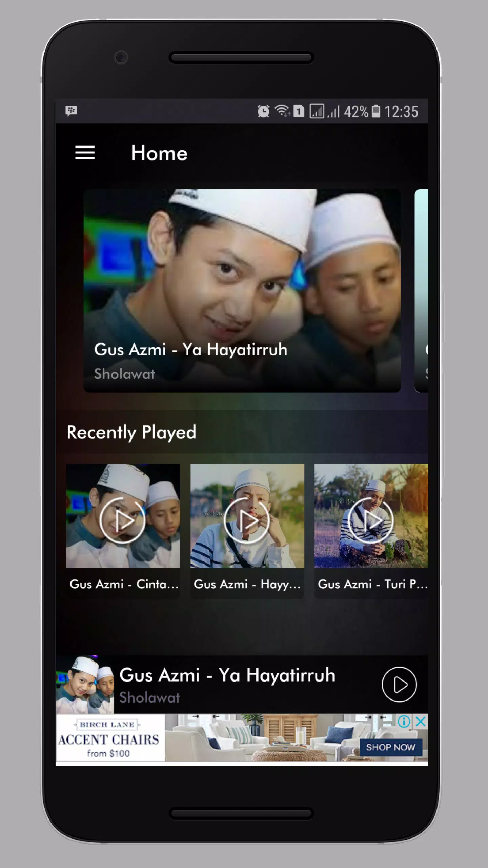Click mini player title Gus Azmi - Ya Hayatirruh
The image size is (488, 868).
tap(227, 675)
